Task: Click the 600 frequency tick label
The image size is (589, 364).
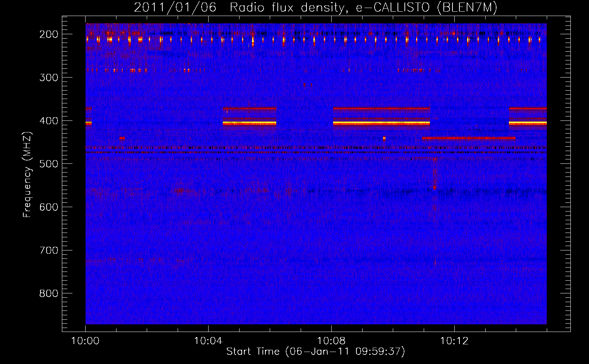Action: 49,207
